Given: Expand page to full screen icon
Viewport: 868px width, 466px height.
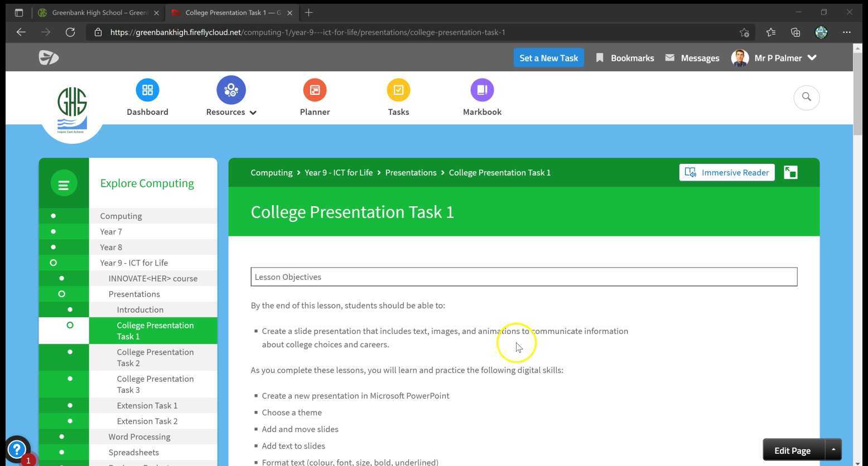Looking at the screenshot, I should (790, 172).
